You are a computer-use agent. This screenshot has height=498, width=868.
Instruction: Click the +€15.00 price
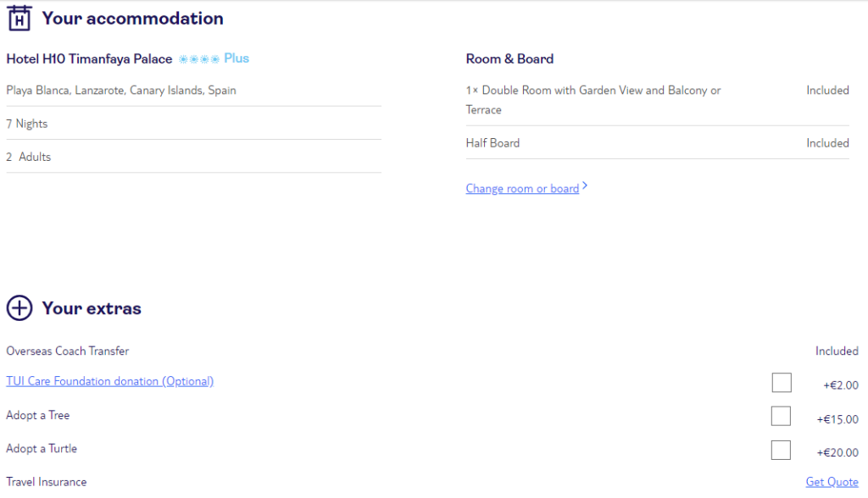pyautogui.click(x=837, y=419)
